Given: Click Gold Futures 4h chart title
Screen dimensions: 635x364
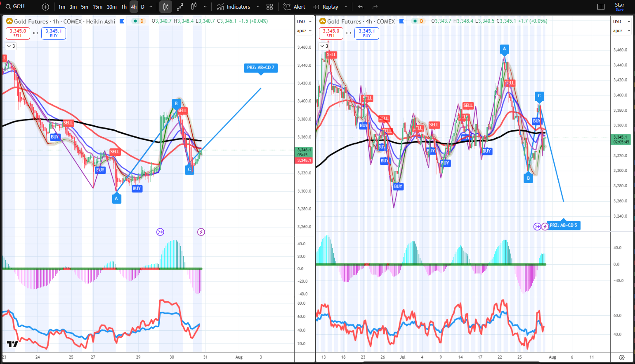Looking at the screenshot, I should point(361,21).
